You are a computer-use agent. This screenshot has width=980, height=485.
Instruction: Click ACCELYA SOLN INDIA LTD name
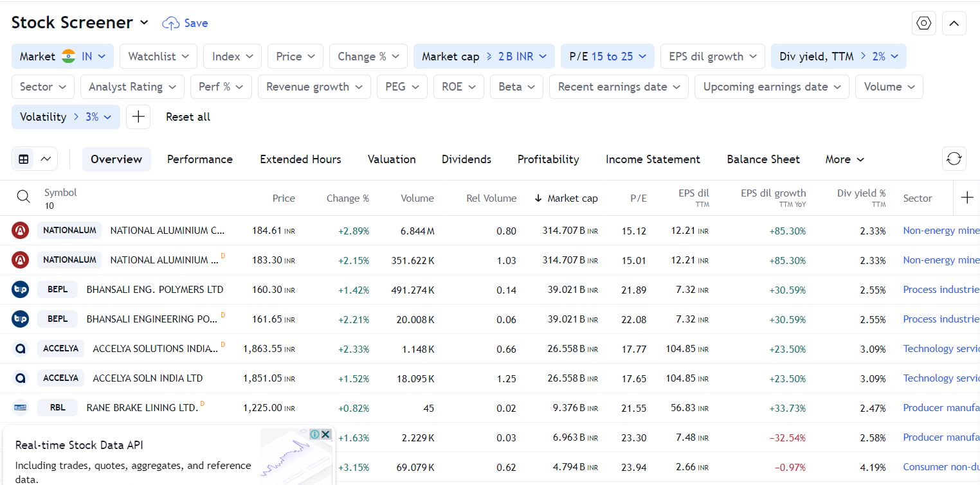[x=148, y=378]
